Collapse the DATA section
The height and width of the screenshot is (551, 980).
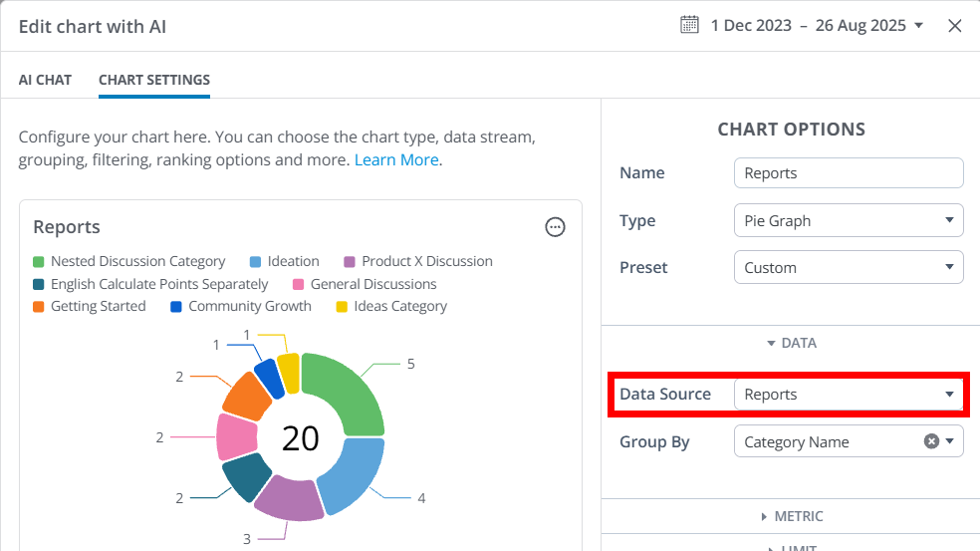tap(791, 343)
